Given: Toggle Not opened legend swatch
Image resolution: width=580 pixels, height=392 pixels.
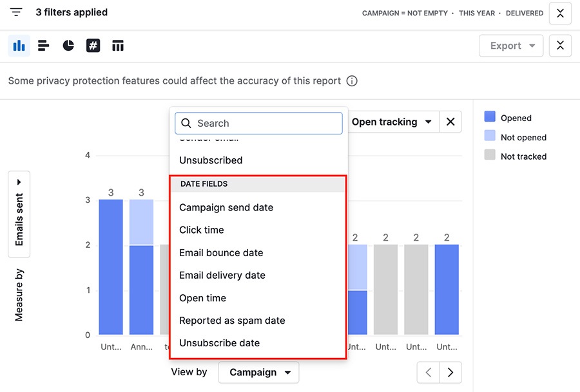Looking at the screenshot, I should pos(490,136).
